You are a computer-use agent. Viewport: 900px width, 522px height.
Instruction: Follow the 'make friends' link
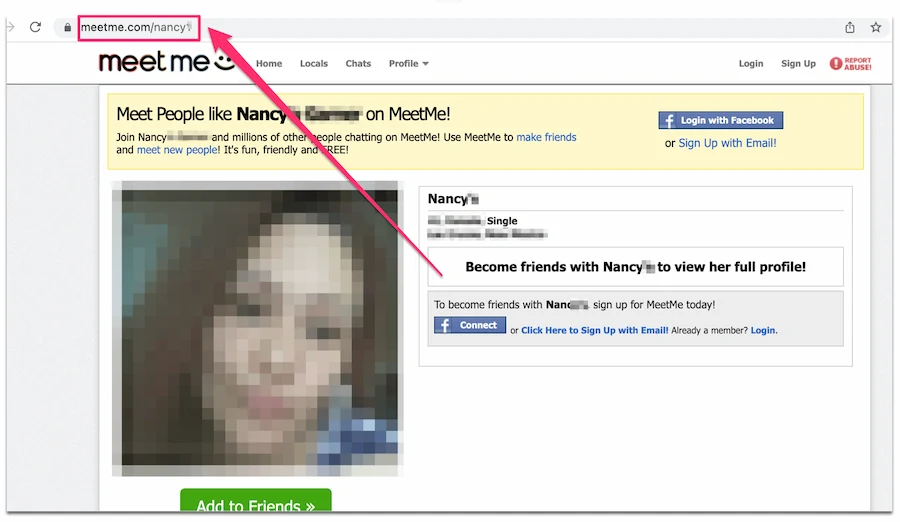coord(546,137)
